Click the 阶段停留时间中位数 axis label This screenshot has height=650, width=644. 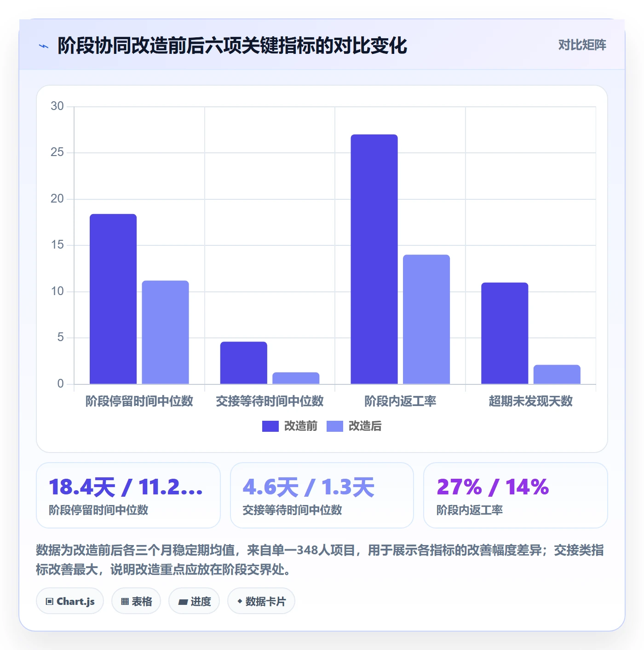(139, 401)
